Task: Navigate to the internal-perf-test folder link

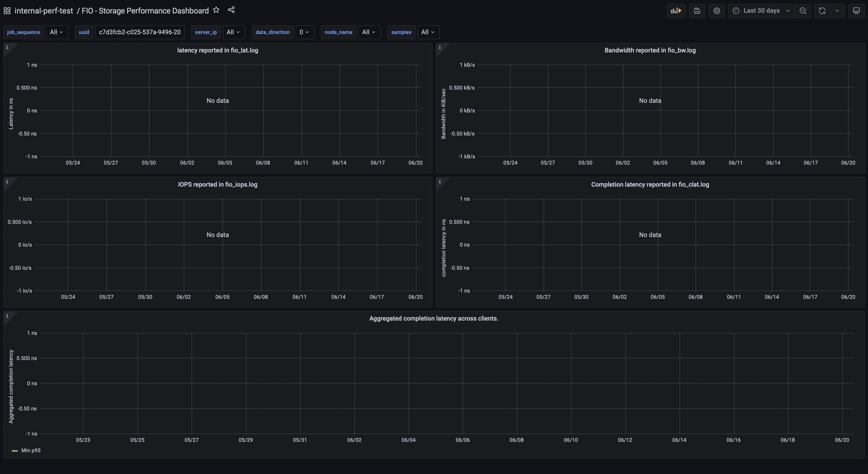Action: 44,10
